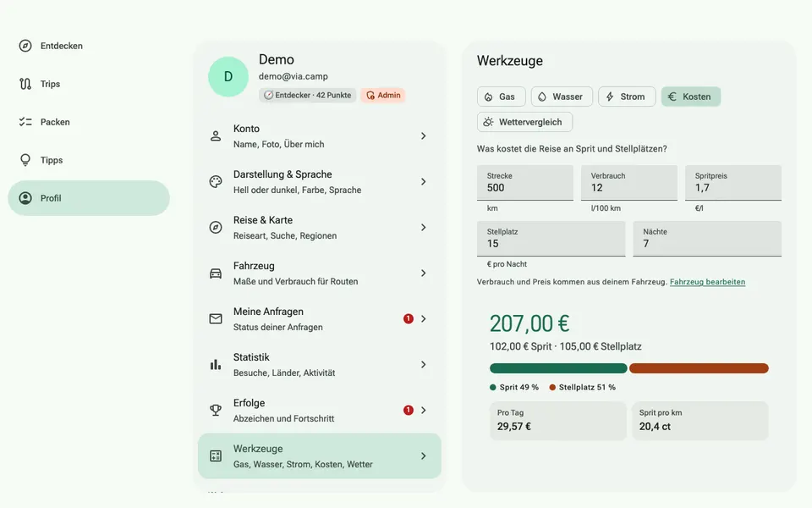Click the Erfolge trophy icon
Image resolution: width=812 pixels, height=508 pixels.
tap(216, 410)
